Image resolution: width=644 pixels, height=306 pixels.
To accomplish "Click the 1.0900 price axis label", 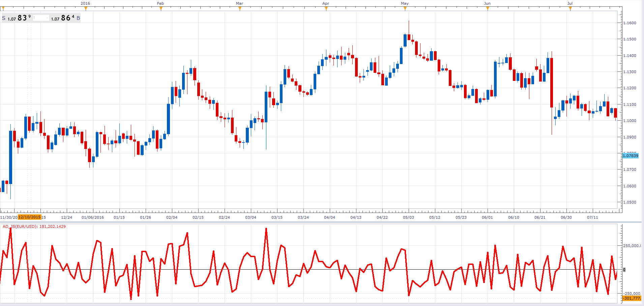I will coord(630,137).
